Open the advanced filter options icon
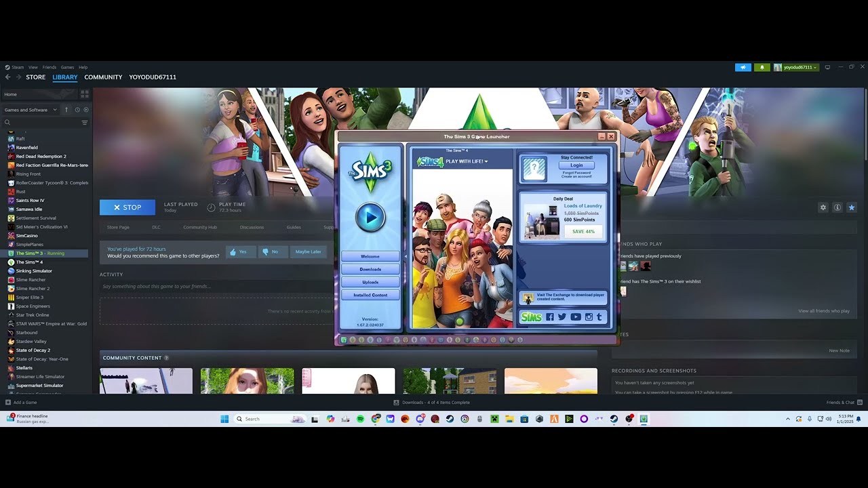This screenshot has width=868, height=488. click(x=85, y=123)
